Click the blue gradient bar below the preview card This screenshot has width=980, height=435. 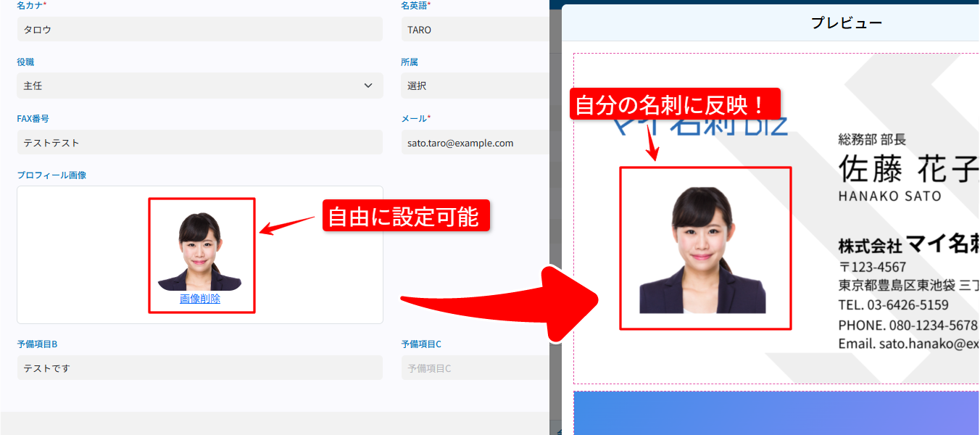click(x=776, y=413)
